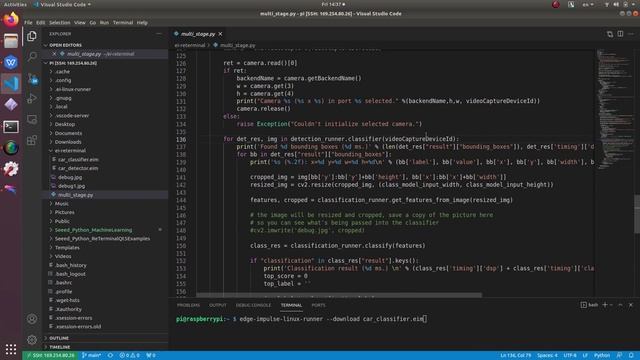
Task: Click Ln 136 cursor position indicator
Action: pos(516,356)
